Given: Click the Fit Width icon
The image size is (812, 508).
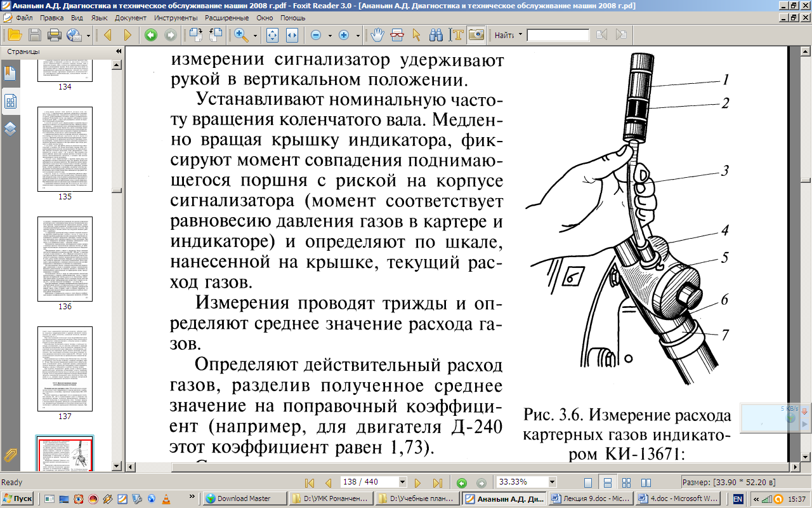Looking at the screenshot, I should click(292, 35).
